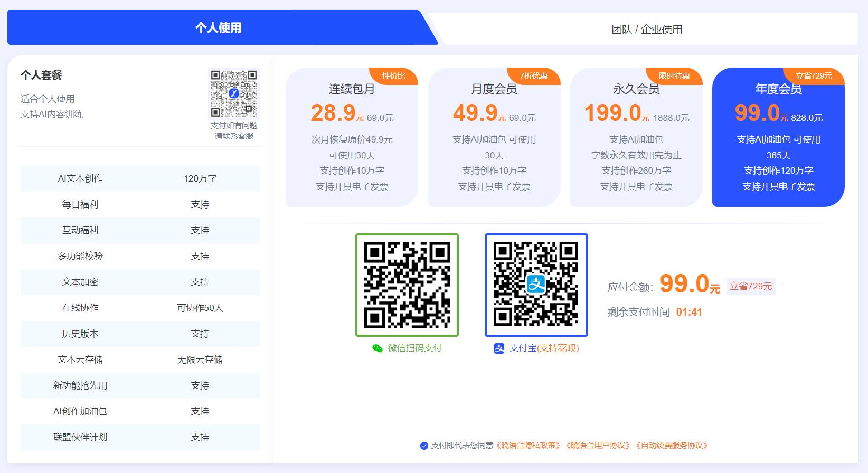
Task: Click 字数永久有效用完为止 in 永久会员 card
Action: coord(636,155)
